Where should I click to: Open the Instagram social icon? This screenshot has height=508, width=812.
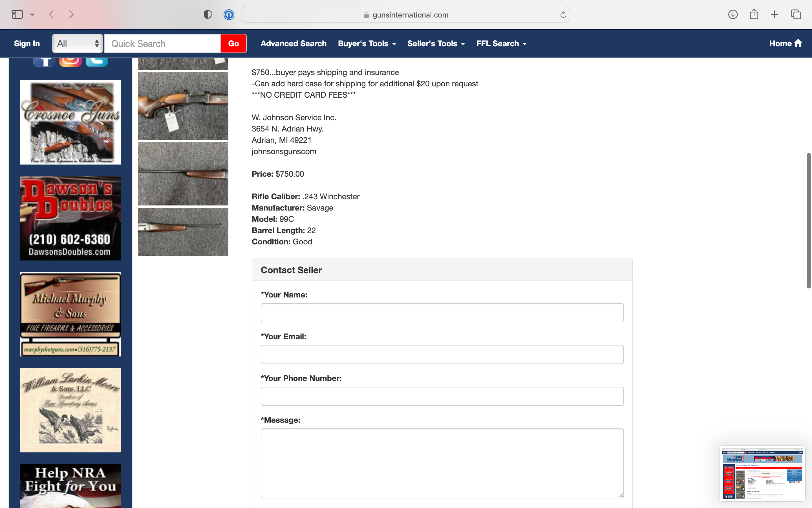pyautogui.click(x=70, y=62)
